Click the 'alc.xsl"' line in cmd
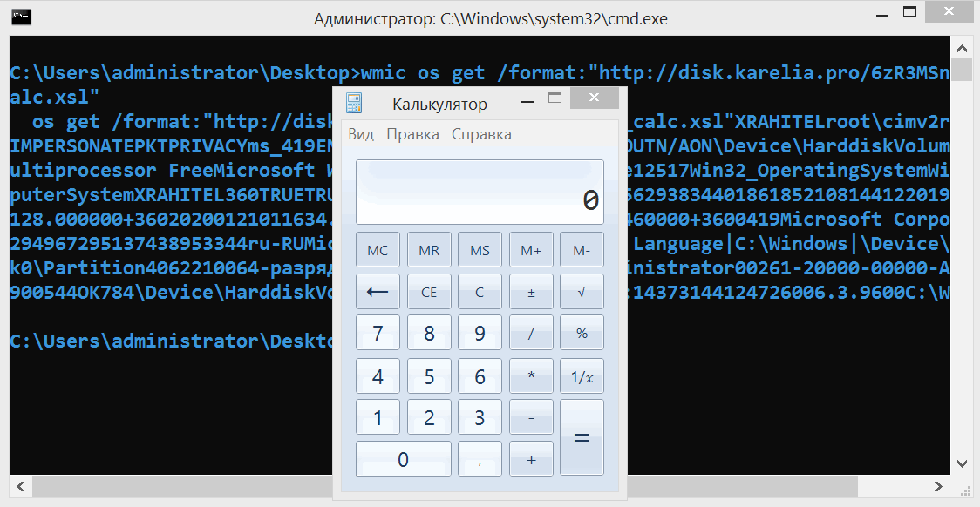 tap(54, 97)
